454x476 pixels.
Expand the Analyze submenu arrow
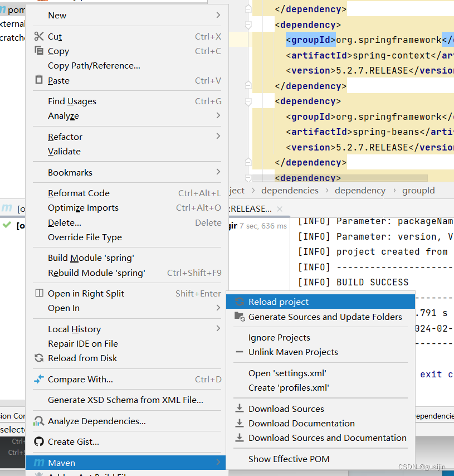coord(218,115)
